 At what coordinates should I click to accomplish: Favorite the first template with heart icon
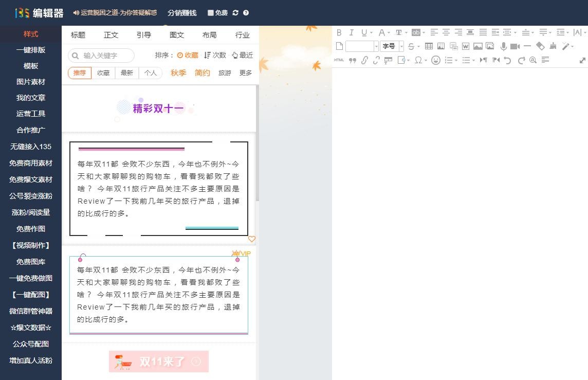[x=251, y=239]
